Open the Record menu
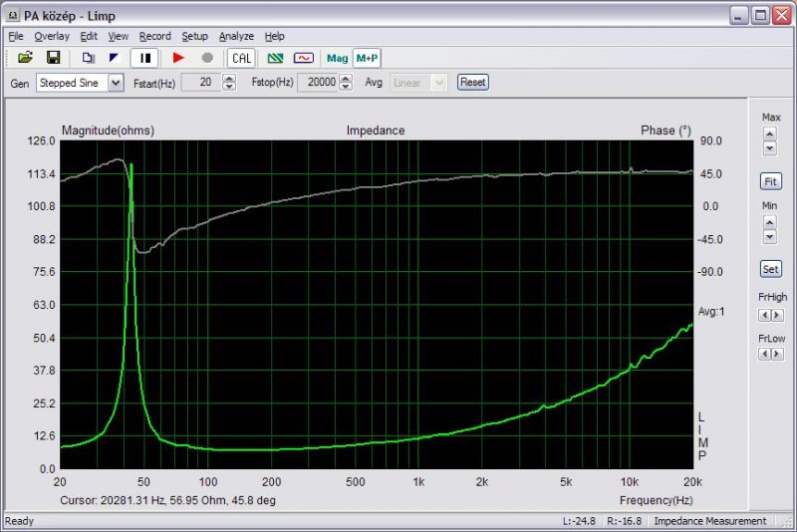This screenshot has width=797, height=532. click(155, 36)
